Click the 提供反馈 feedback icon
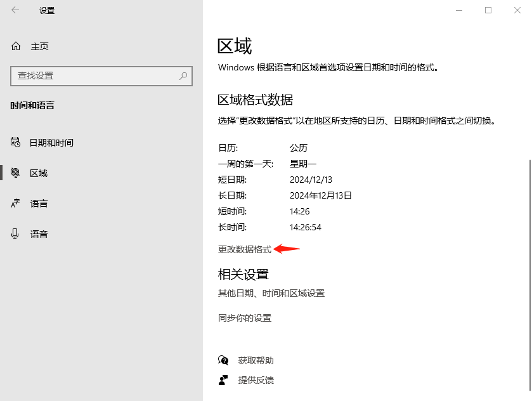 [x=223, y=381]
